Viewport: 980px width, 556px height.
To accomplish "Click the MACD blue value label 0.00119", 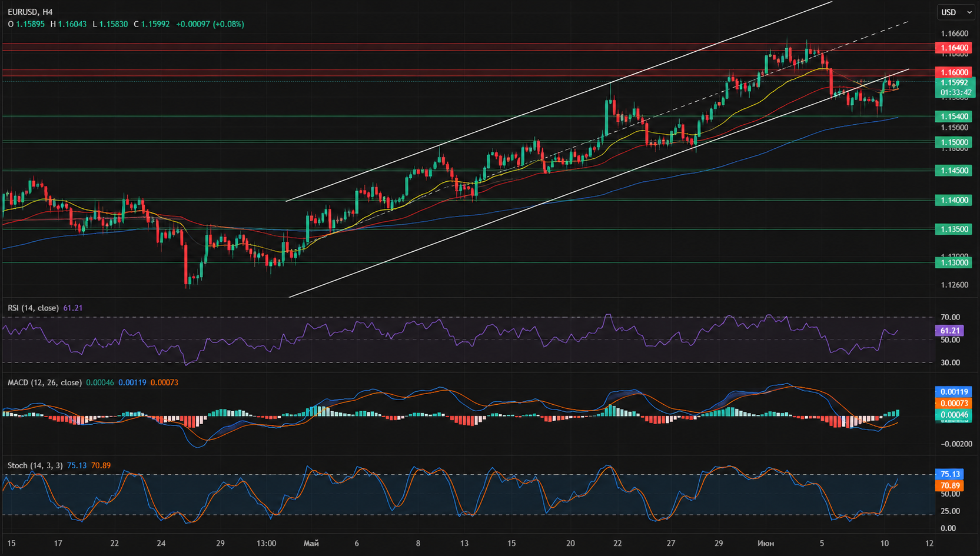I will (x=954, y=392).
